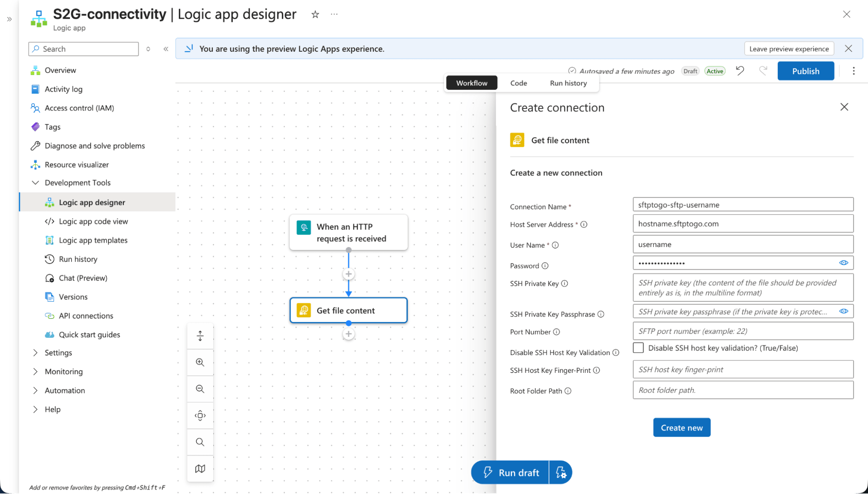
Task: Fit the workflow to view with the center icon
Action: pyautogui.click(x=200, y=415)
